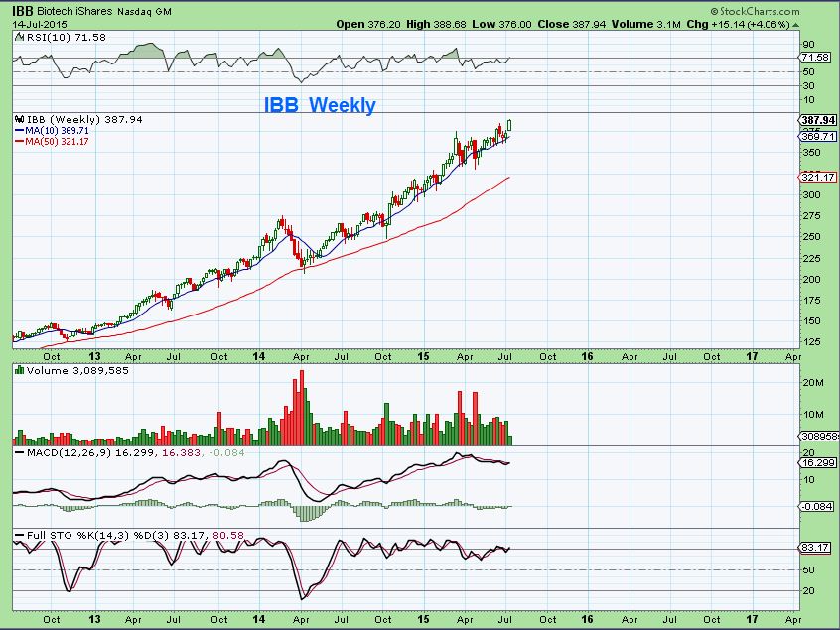This screenshot has width=840, height=630.
Task: Click the bold IBB ticker symbol heading
Action: [23, 10]
